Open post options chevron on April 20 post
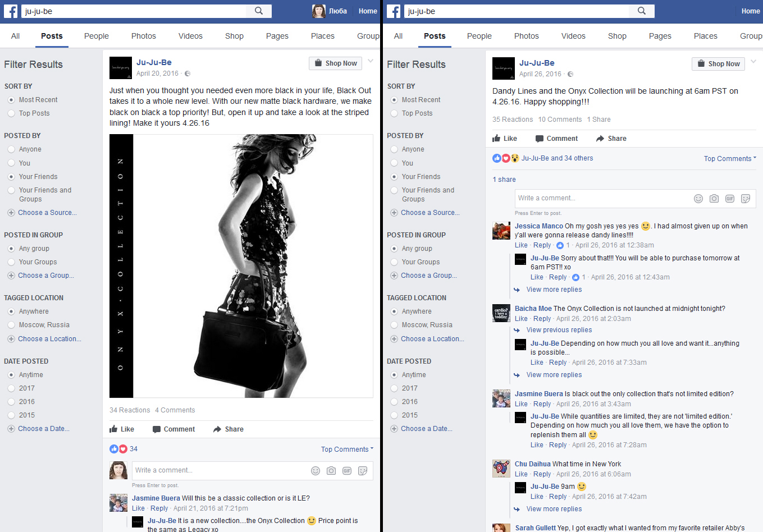 tap(371, 61)
